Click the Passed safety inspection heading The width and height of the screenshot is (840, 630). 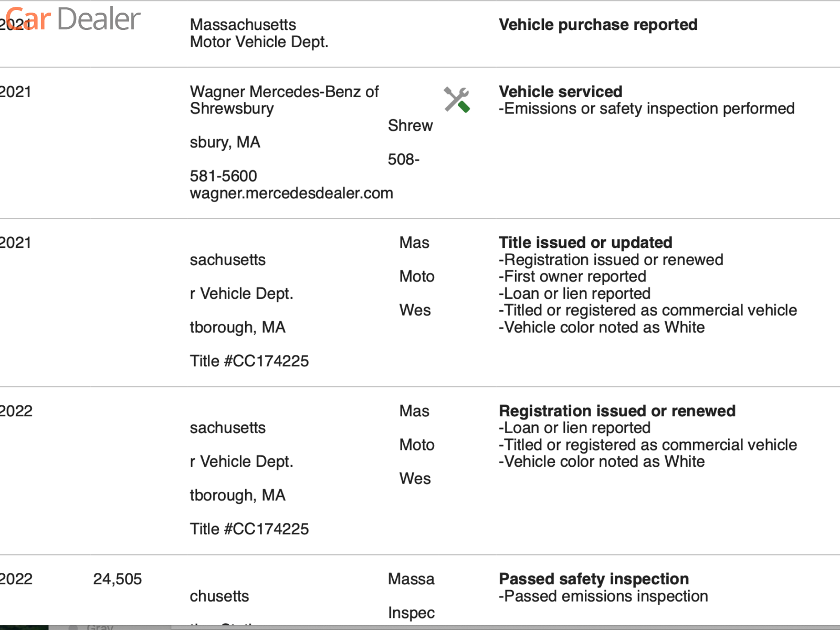coord(594,579)
